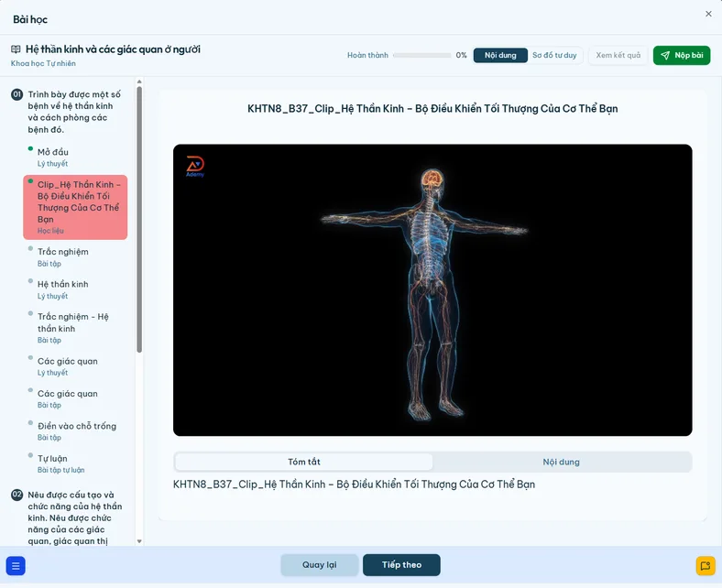
Task: Expand section 01 Trình bày được một số bệnh
Action: point(74,112)
